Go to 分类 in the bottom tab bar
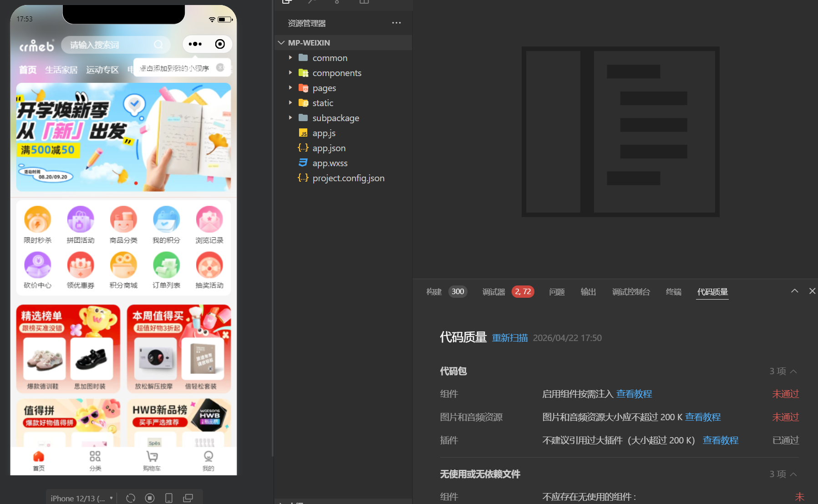 point(95,461)
